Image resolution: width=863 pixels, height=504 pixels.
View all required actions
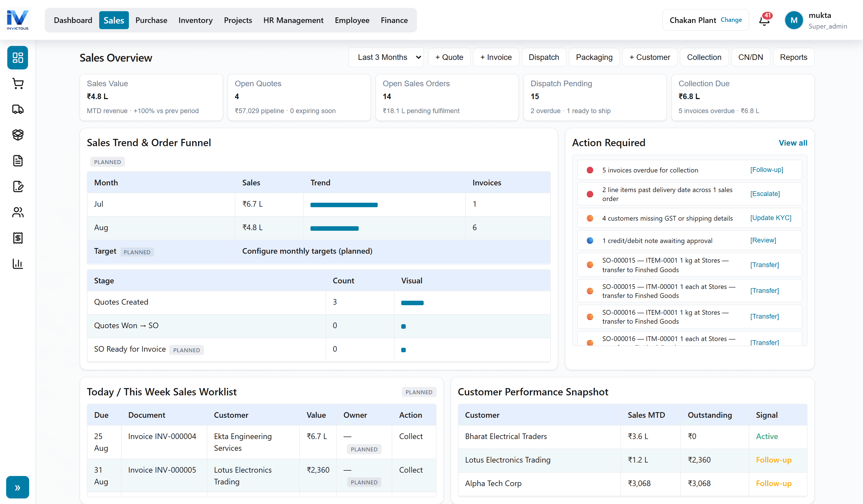tap(793, 143)
